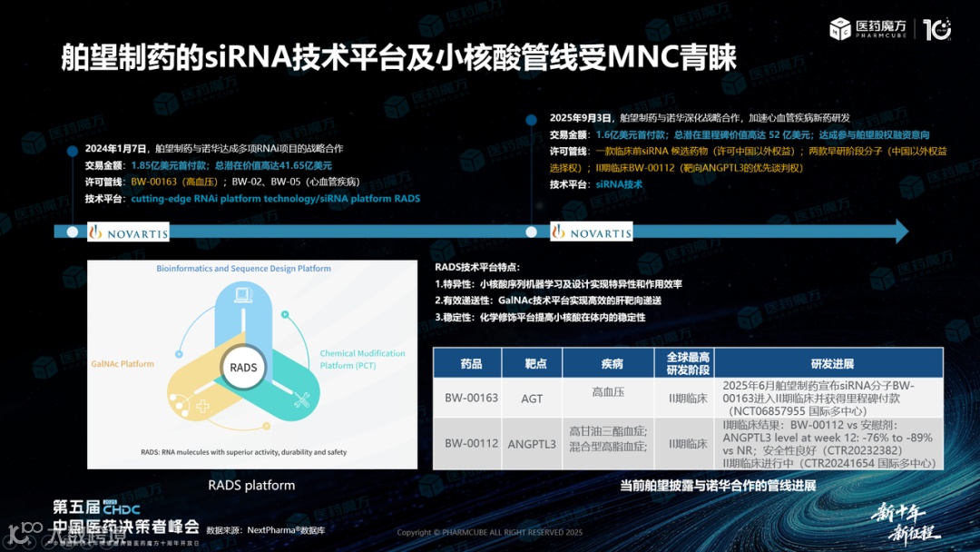The image size is (980, 552).
Task: Click the Novartis logo under the 2025 deal
Action: (592, 232)
